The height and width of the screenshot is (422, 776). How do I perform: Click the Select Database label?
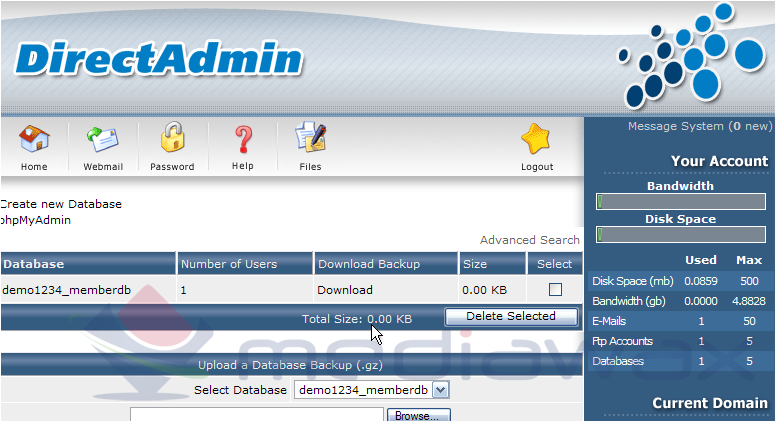click(241, 390)
